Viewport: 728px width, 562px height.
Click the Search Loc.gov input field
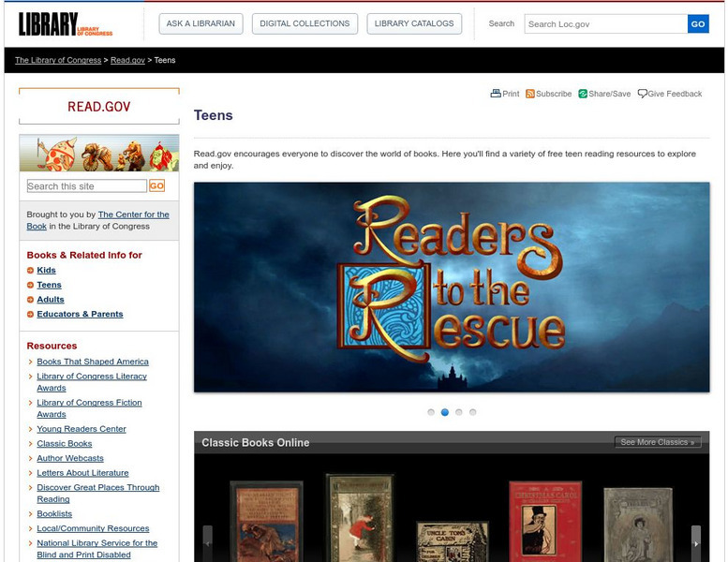[x=606, y=24]
